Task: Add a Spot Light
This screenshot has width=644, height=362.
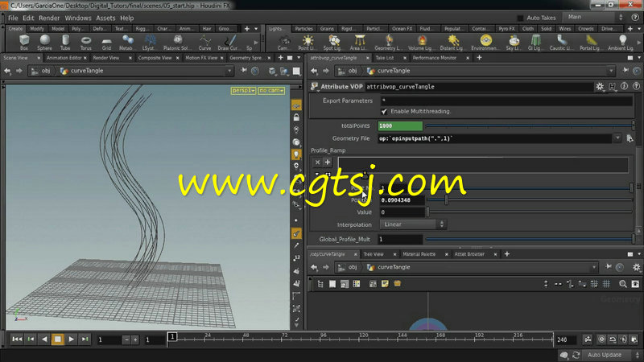Action: click(x=333, y=42)
